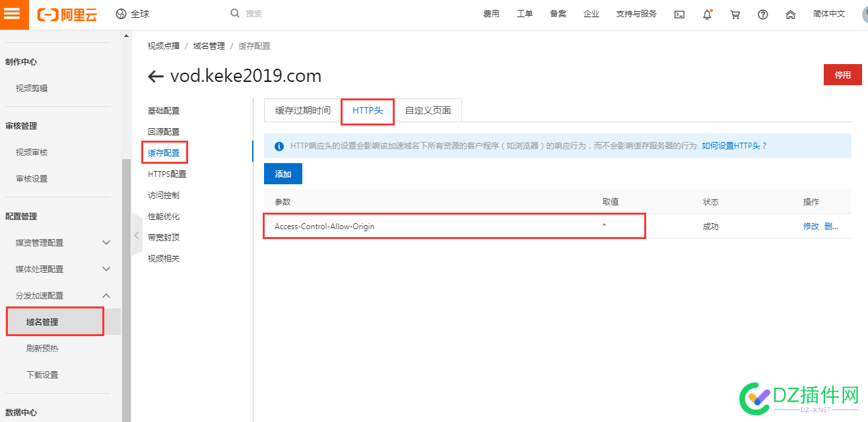Image resolution: width=868 pixels, height=422 pixels.
Task: Go to 域名管理 breadcrumb
Action: click(209, 46)
